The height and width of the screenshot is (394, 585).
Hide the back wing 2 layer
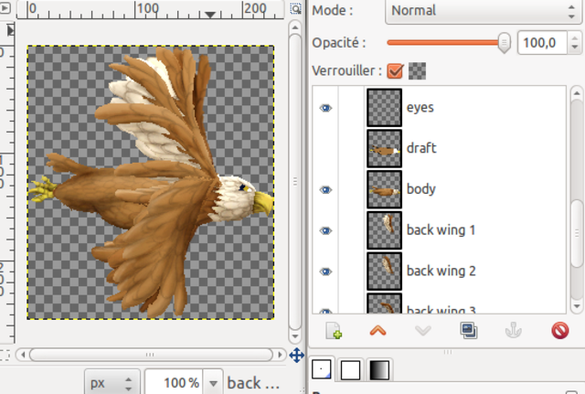tap(326, 272)
